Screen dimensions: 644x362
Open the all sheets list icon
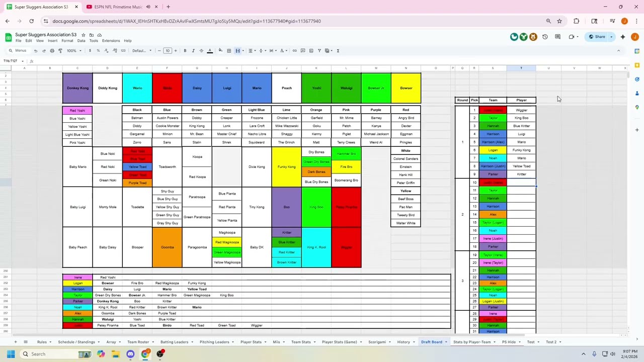click(26, 342)
